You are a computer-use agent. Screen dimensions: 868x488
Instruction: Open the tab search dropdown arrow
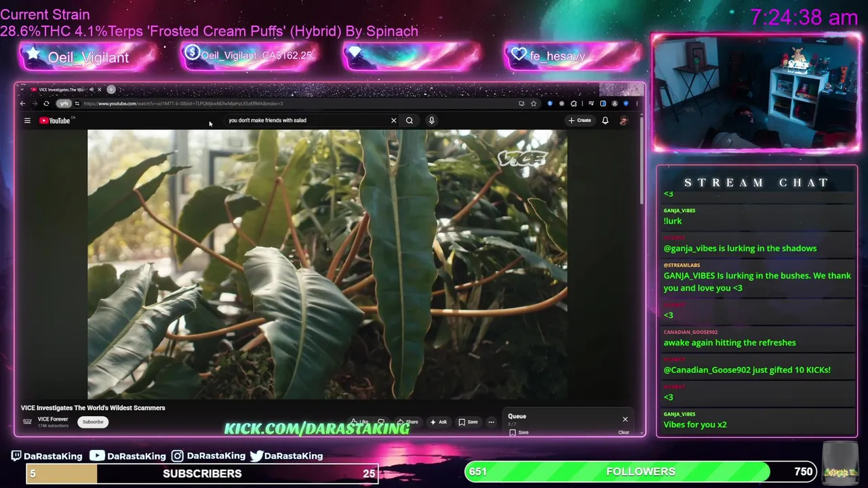tap(21, 89)
